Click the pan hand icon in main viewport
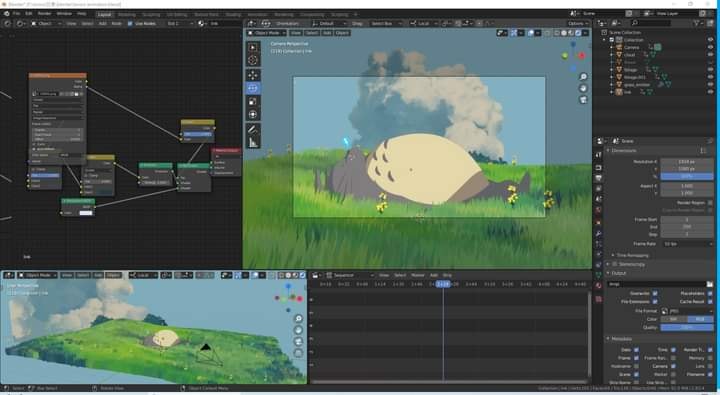This screenshot has width=720, height=395. [583, 88]
